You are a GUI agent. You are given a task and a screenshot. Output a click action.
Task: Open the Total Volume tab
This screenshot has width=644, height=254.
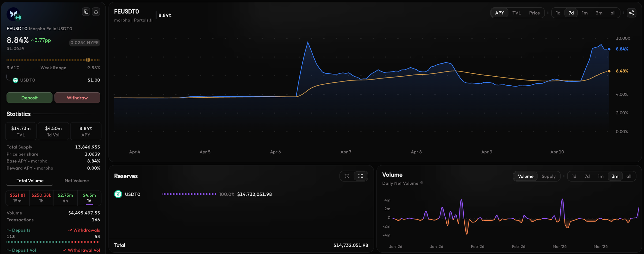pyautogui.click(x=30, y=181)
